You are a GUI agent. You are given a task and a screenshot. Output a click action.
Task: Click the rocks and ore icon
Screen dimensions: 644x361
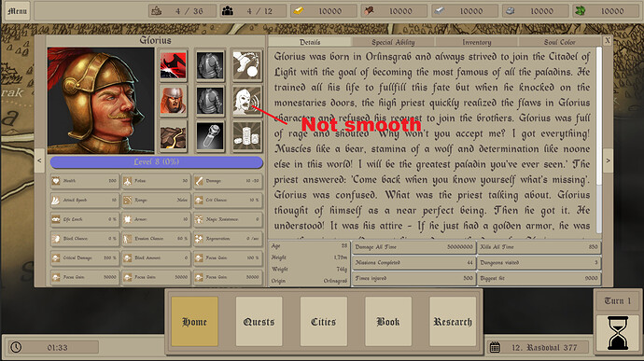tap(174, 136)
